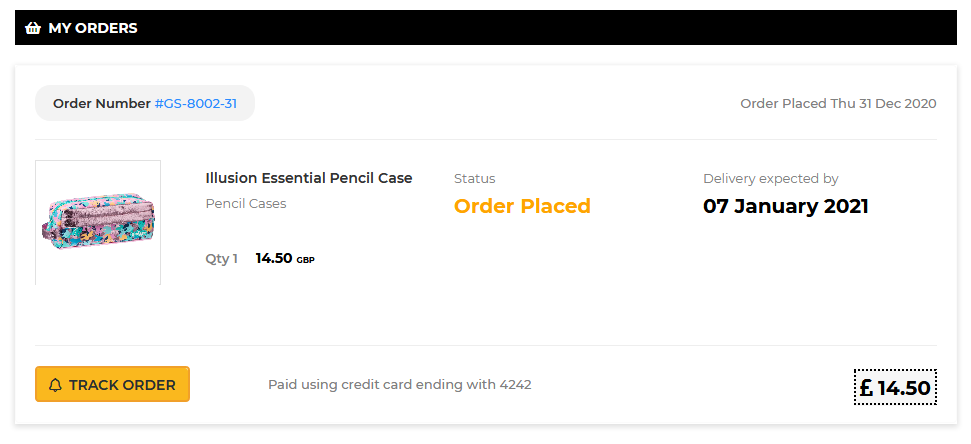Click the Illusion Essential Pencil Case title
The image size is (971, 444).
click(308, 178)
